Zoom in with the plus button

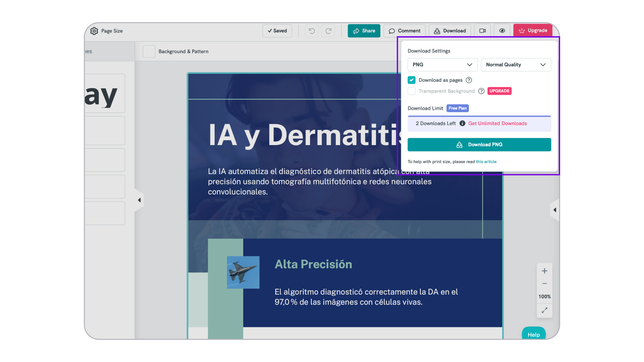(x=544, y=271)
